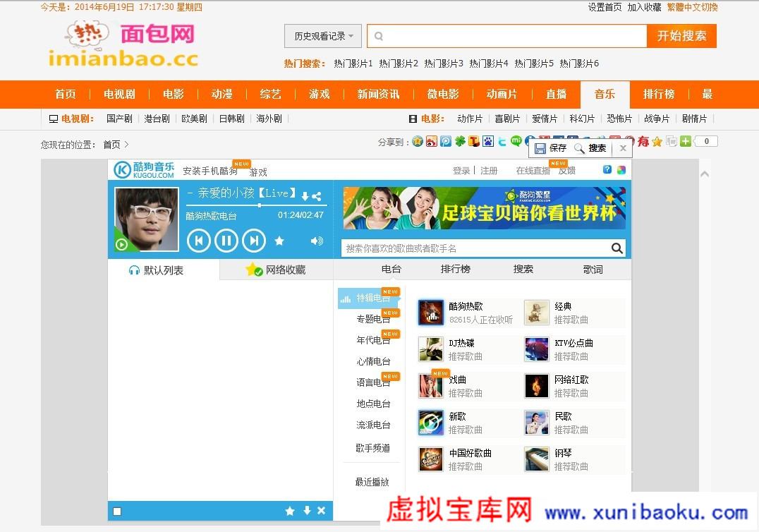Favorite the current song with the star
Viewport: 759px width, 532px height.
(x=279, y=241)
